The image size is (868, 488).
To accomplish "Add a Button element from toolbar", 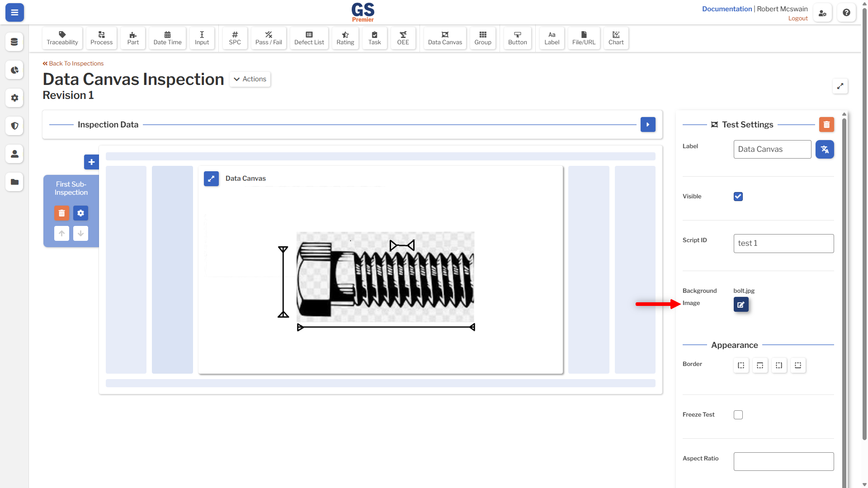I will click(518, 38).
